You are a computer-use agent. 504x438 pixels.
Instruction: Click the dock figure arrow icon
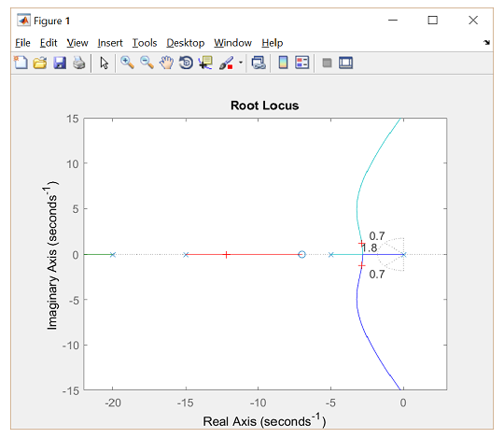(x=487, y=42)
